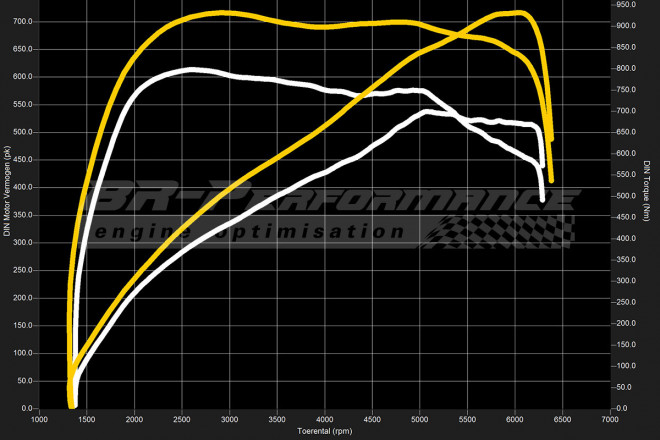Click the 0.0 label on the torque axis
This screenshot has height=440, width=660.
click(x=624, y=409)
